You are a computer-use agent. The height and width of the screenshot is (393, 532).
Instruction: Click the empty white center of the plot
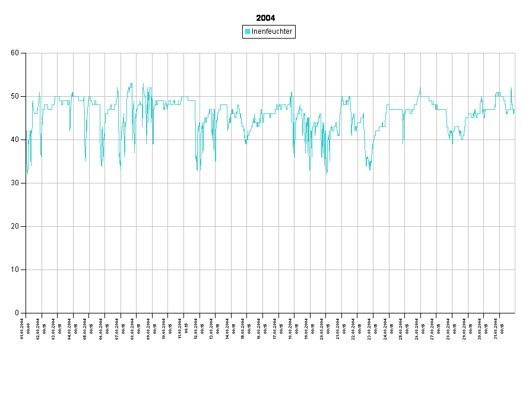270,237
